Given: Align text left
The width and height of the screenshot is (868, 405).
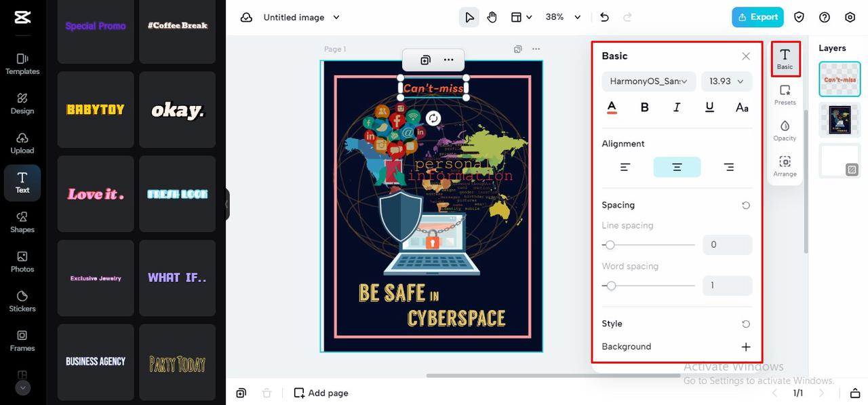Looking at the screenshot, I should click(625, 167).
